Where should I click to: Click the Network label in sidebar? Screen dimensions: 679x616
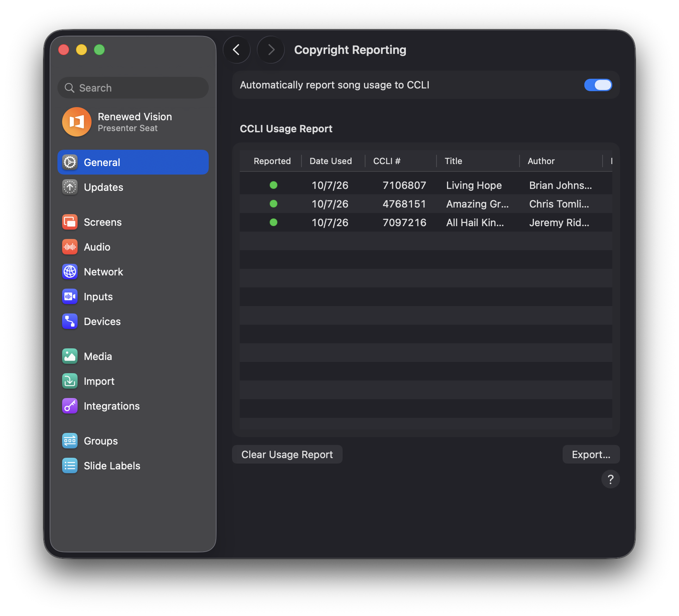[x=103, y=272]
